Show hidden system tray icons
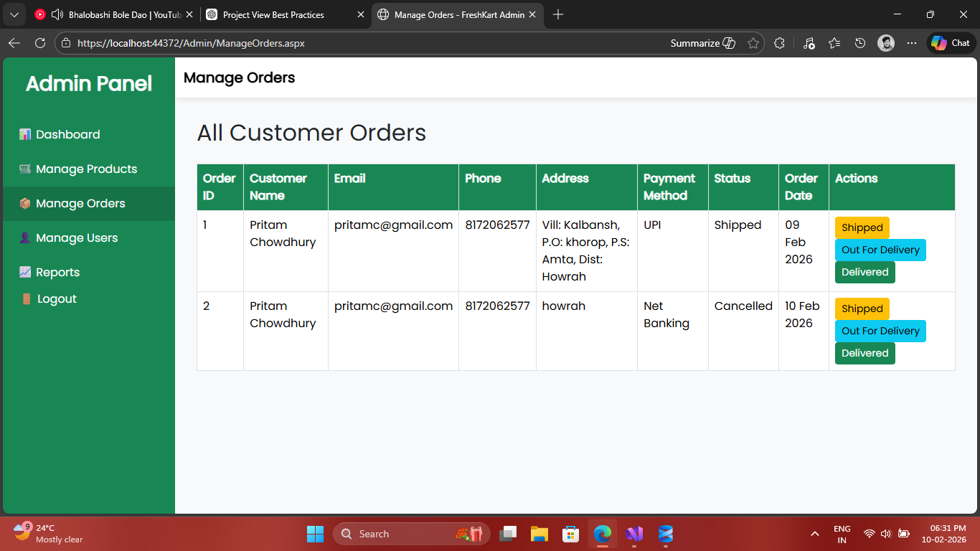The image size is (980, 551). click(x=814, y=534)
